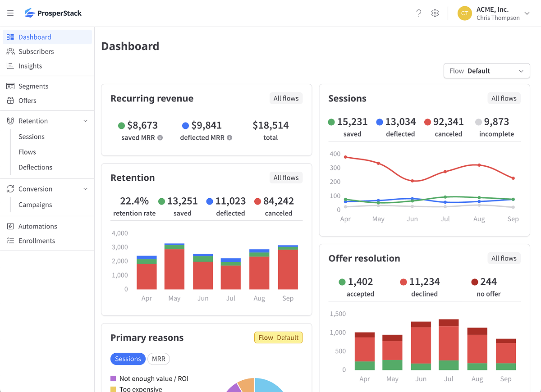Click the Insights chart icon

pos(10,66)
